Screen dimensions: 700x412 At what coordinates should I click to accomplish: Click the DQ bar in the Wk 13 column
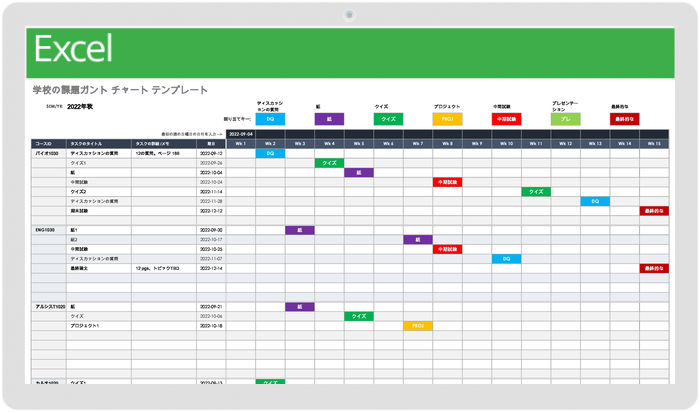click(x=595, y=202)
